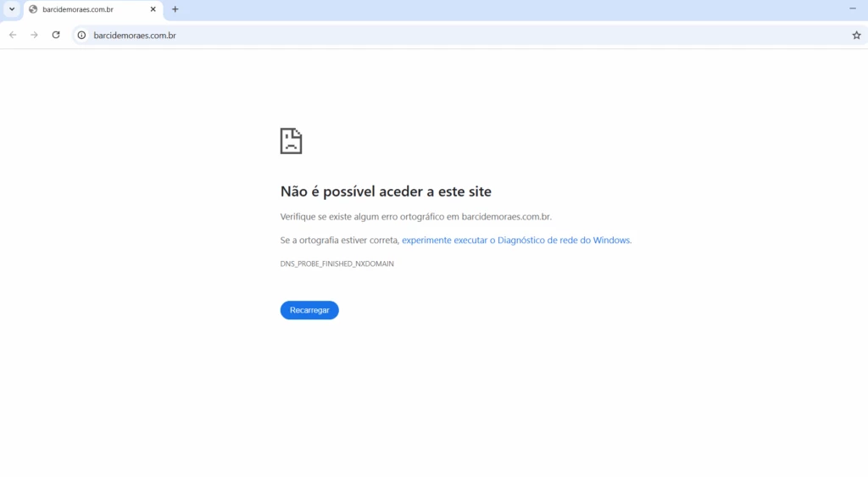Viewport: 868px width, 477px height.
Task: Close the barcidemoraes.com.br tab
Action: click(x=153, y=9)
